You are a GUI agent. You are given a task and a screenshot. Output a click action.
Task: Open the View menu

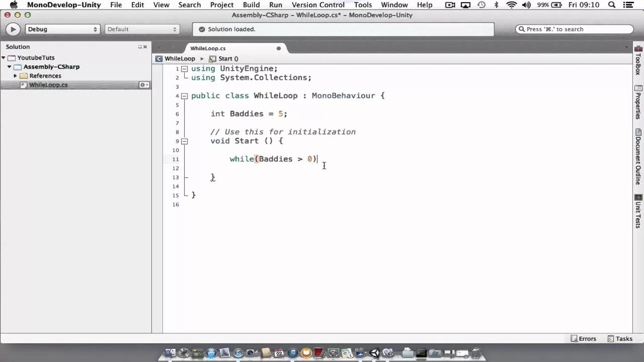[x=161, y=5]
